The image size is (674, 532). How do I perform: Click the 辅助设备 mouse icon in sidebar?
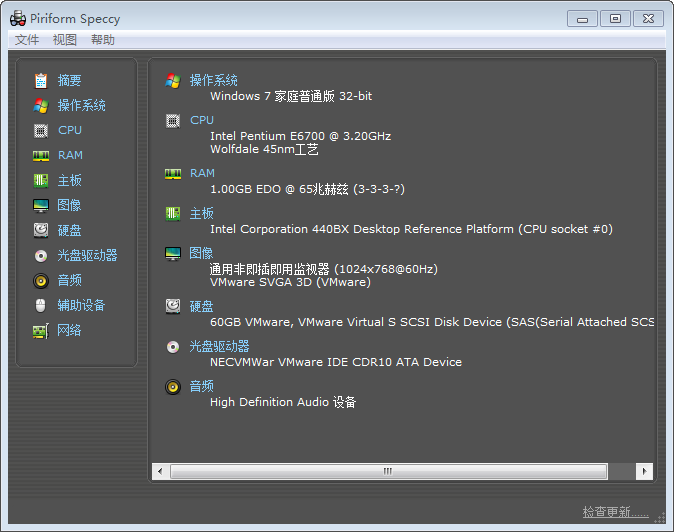pos(40,306)
